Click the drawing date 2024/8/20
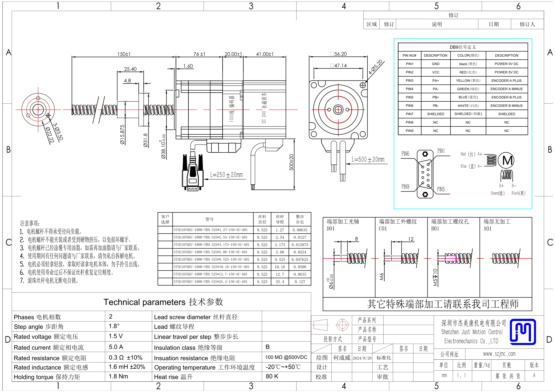 [362, 358]
